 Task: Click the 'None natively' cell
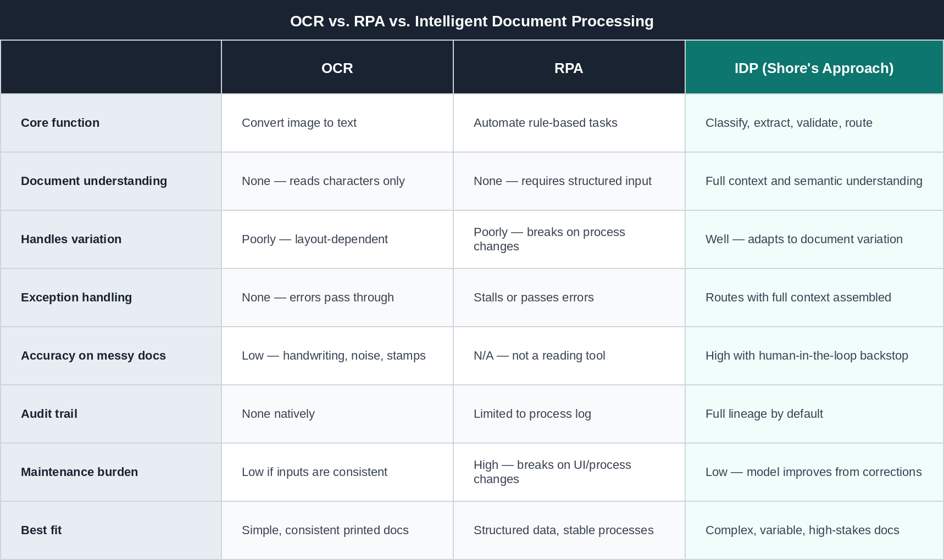click(337, 414)
